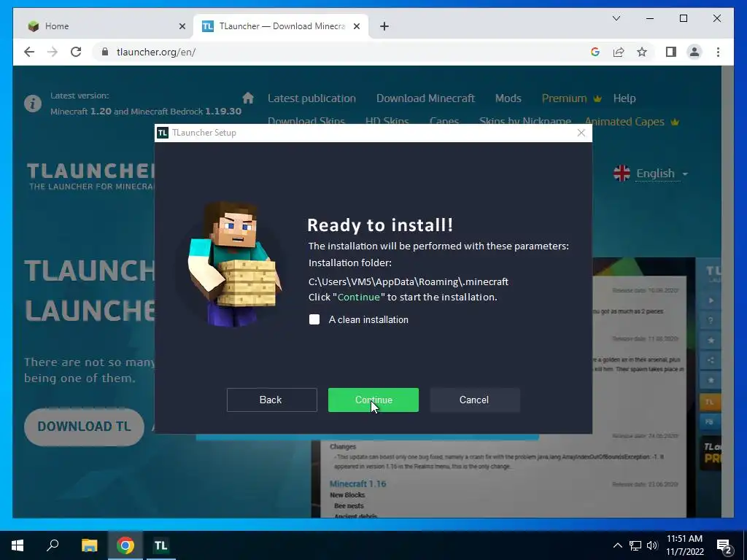
Task: Open Chrome's three-dot menu
Action: tap(718, 52)
